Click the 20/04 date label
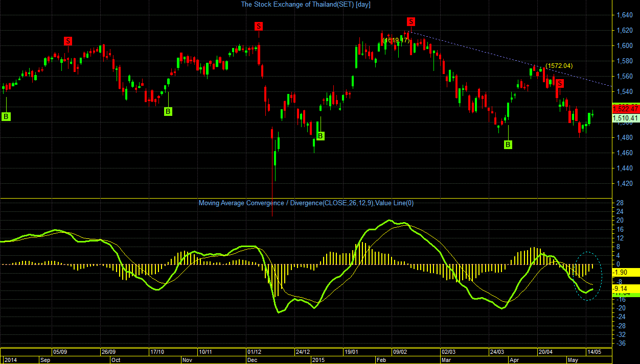 545,352
